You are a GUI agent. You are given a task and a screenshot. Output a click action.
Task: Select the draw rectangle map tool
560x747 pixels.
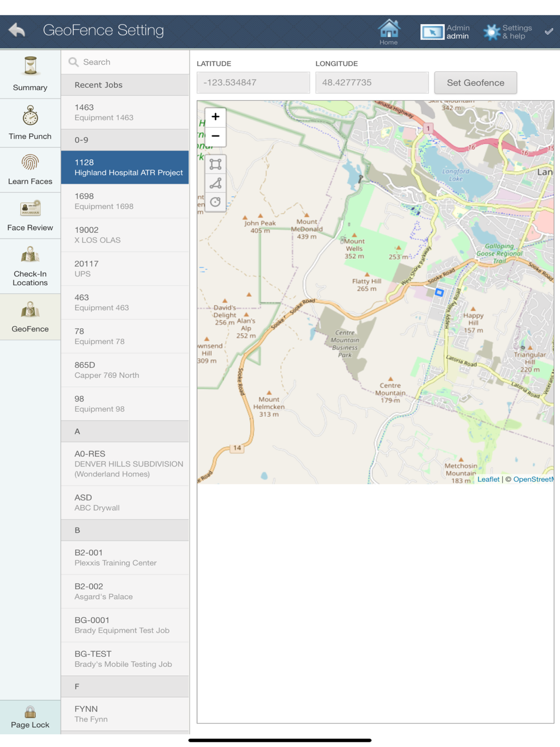[x=216, y=164]
